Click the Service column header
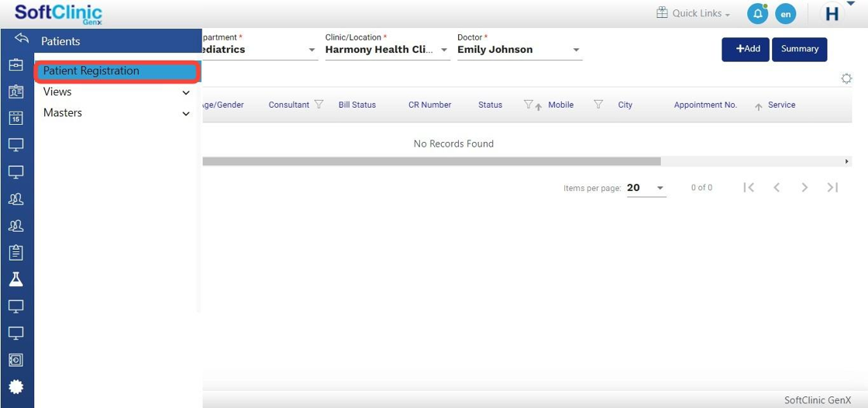868x408 pixels. coord(782,105)
